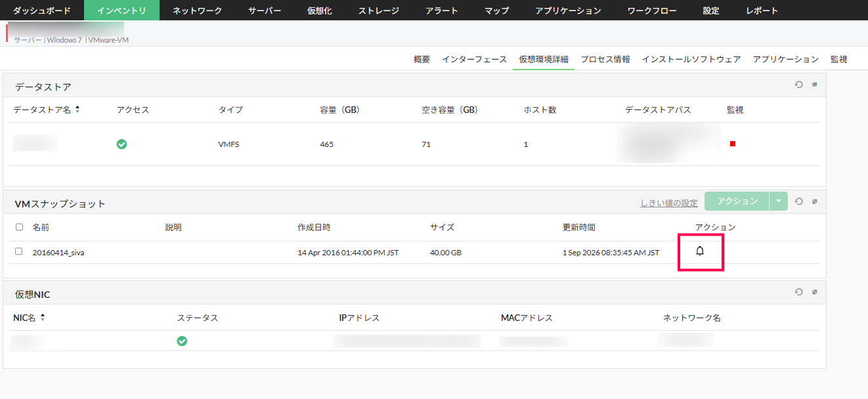Sort by NIC名 column arrows

pyautogui.click(x=43, y=318)
